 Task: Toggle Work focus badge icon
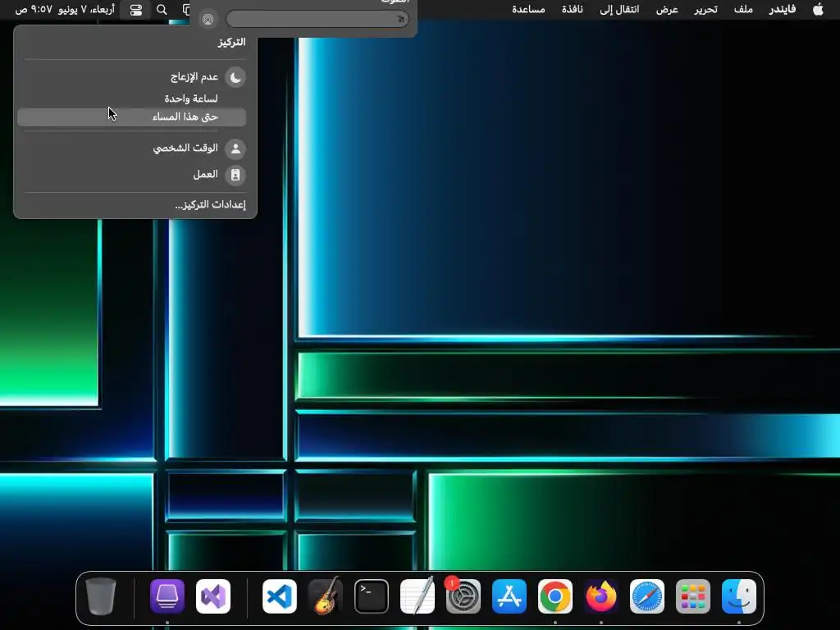tap(235, 176)
